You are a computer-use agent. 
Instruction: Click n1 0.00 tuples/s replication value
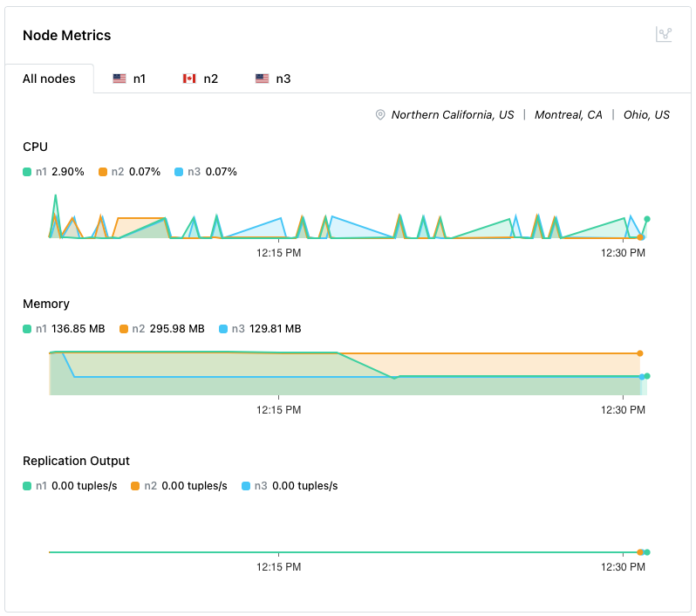[x=85, y=486]
